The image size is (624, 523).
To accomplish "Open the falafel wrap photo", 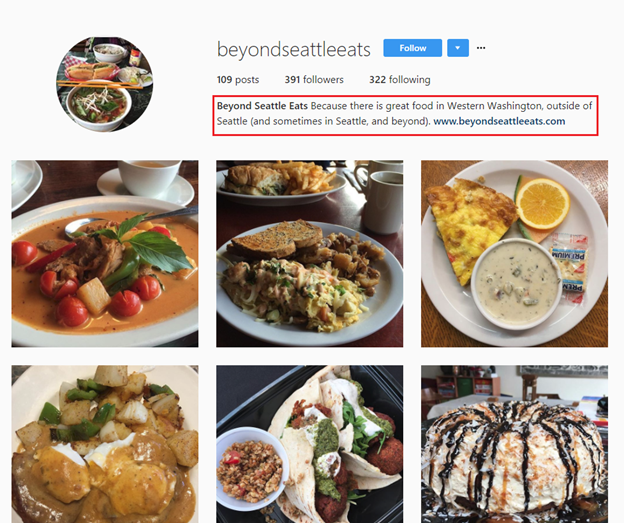I will 310,444.
